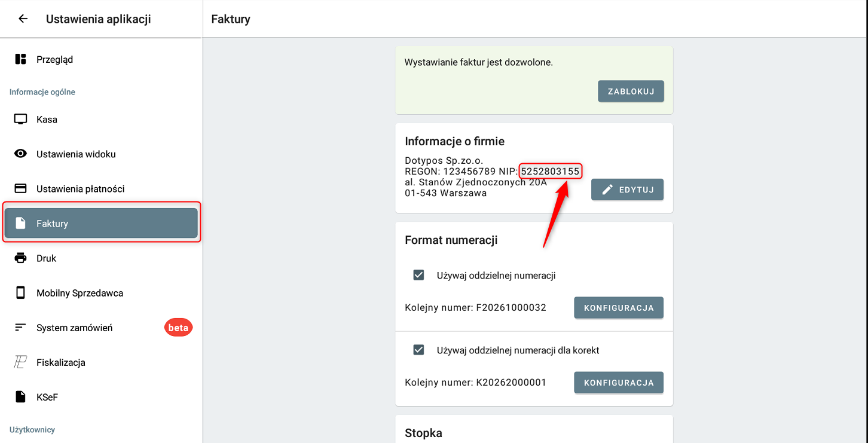The width and height of the screenshot is (868, 443).
Task: Select the Kasa monitor icon
Action: (20, 119)
